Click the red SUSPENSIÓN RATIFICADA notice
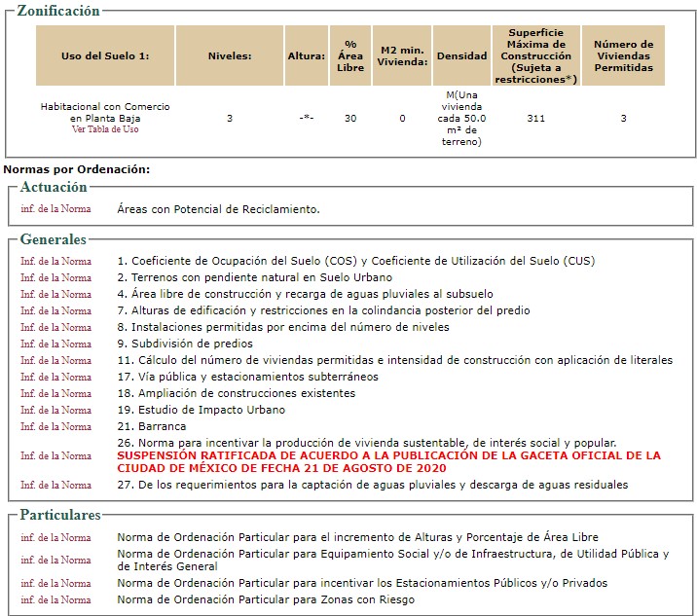 click(x=389, y=462)
